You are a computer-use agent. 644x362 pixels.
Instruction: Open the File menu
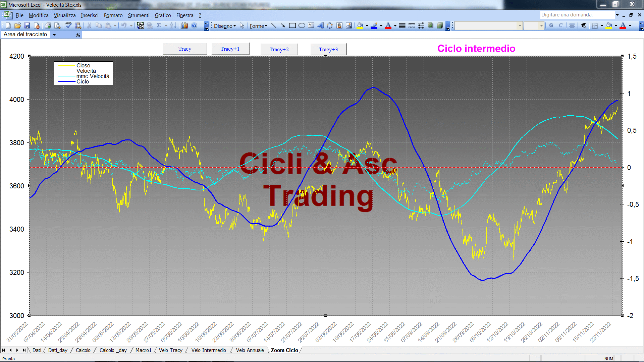pos(19,15)
